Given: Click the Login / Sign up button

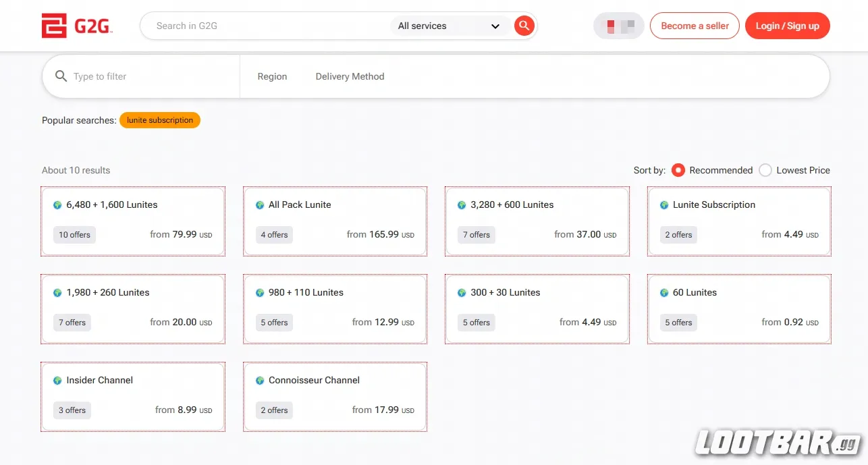Looking at the screenshot, I should pyautogui.click(x=787, y=26).
